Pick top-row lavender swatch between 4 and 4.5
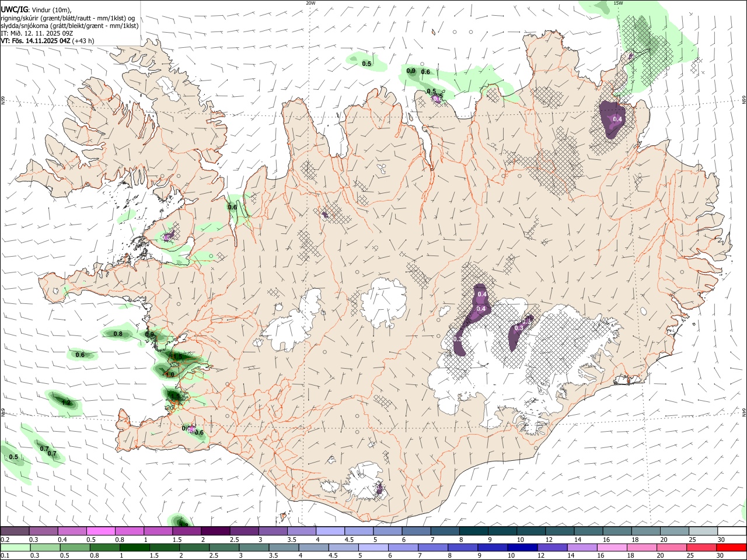 click(x=330, y=531)
